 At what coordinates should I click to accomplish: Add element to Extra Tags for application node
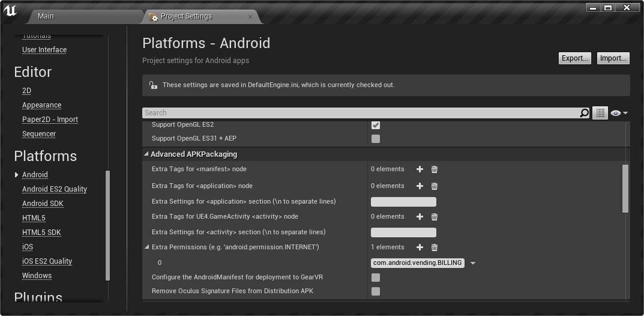click(420, 186)
